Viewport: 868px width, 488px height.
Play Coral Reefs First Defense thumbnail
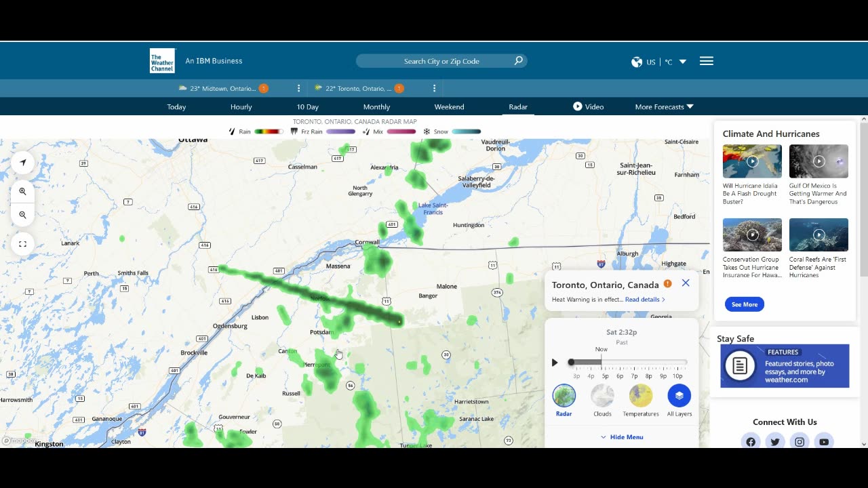[x=818, y=235]
